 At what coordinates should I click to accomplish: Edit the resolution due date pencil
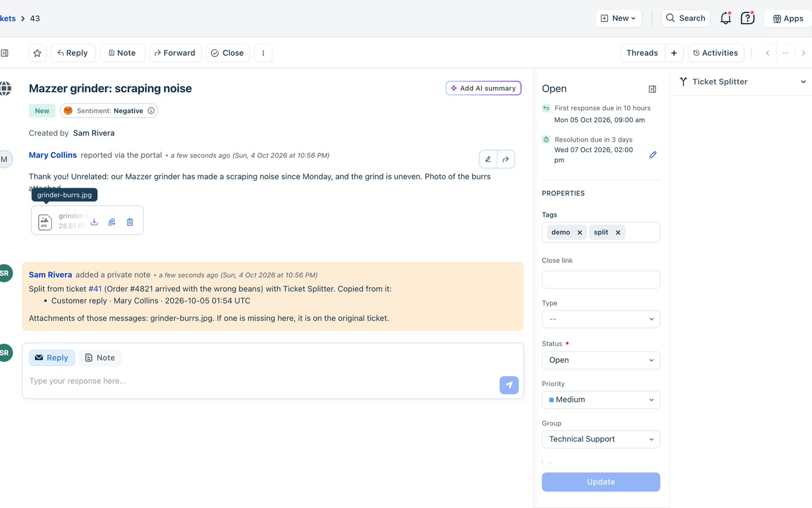pos(653,154)
